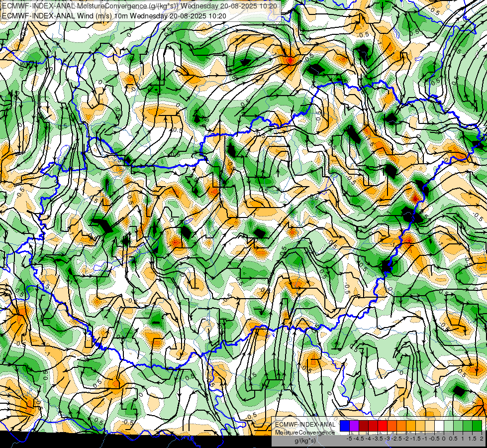Select the legend swatch between -2.5 and -2
Screen dimensions: 487x448
click(x=401, y=426)
